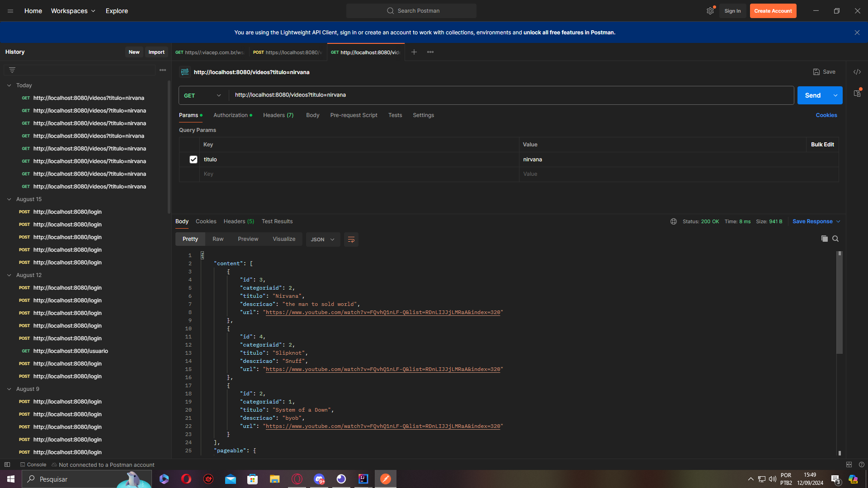Expand the Send button dropdown arrow
Image resolution: width=868 pixels, height=488 pixels.
pyautogui.click(x=835, y=95)
